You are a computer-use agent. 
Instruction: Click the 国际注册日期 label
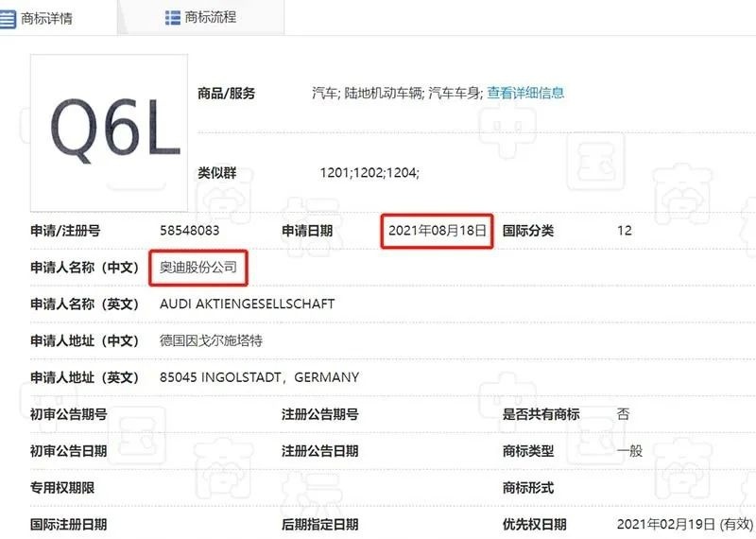68,525
